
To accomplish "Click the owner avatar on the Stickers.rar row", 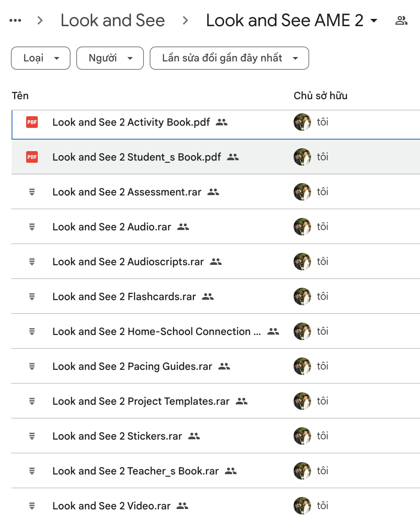I will click(302, 436).
